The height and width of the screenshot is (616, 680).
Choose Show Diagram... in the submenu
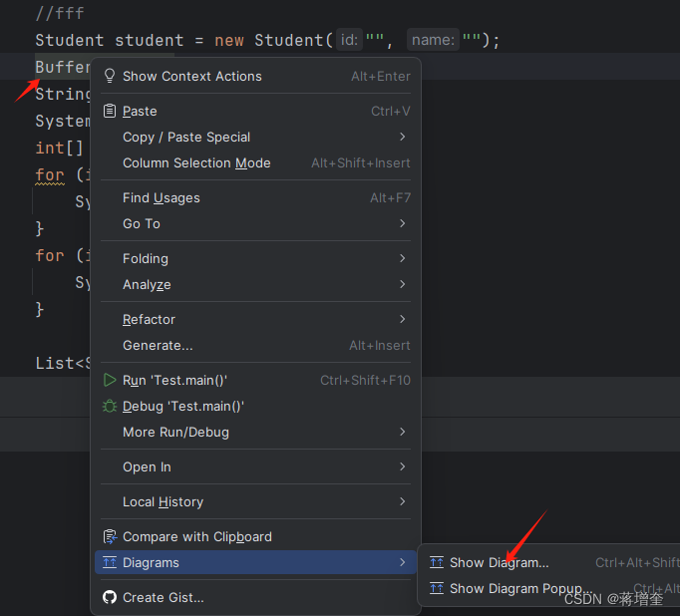550,563
